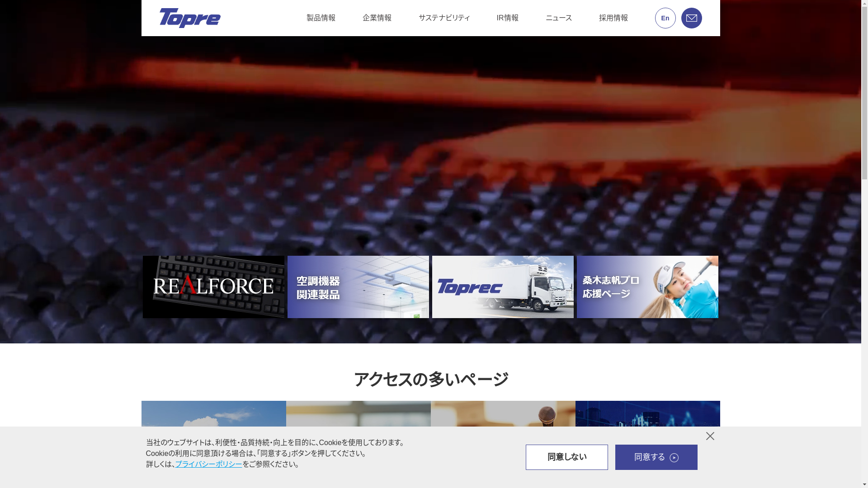
Task: Open the IR情報 menu
Action: coord(508,18)
